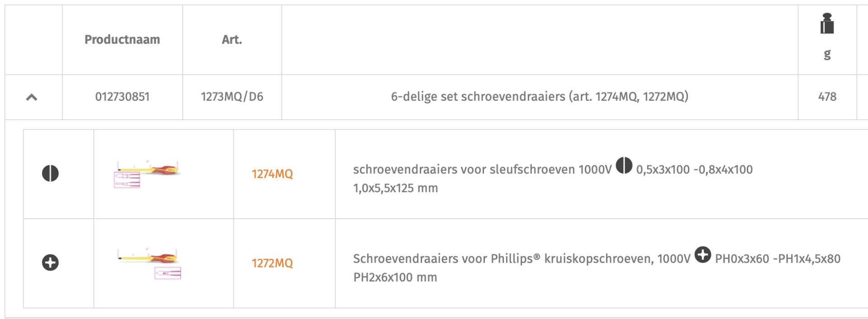Click the gram unit label "g"

pyautogui.click(x=827, y=55)
